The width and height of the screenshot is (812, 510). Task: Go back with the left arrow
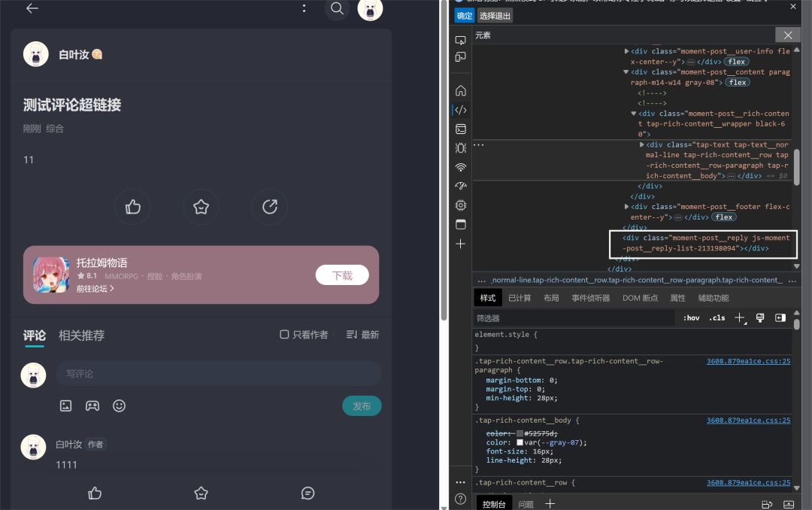[x=32, y=8]
